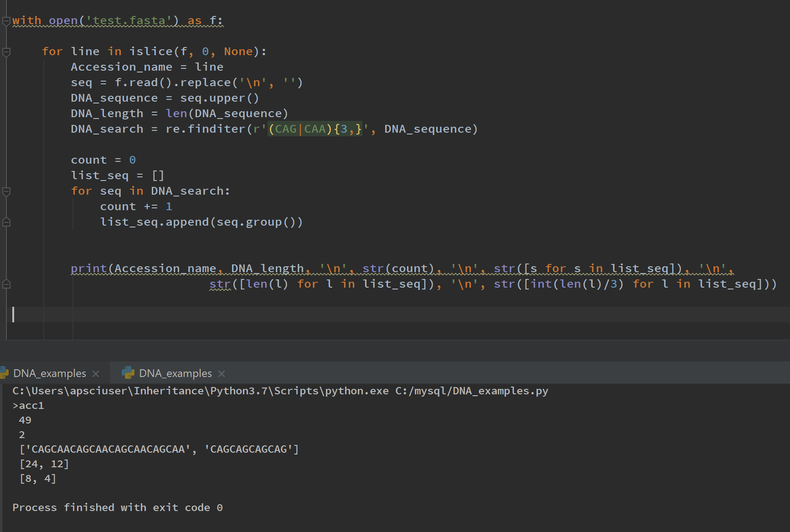The image size is (790, 532).
Task: Click the 'test.fasta' string in open call
Action: click(x=129, y=21)
